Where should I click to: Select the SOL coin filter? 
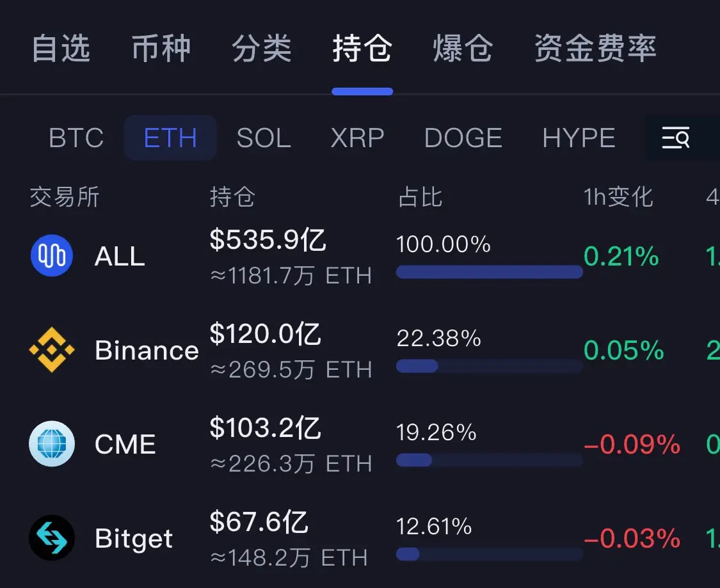coord(264,138)
